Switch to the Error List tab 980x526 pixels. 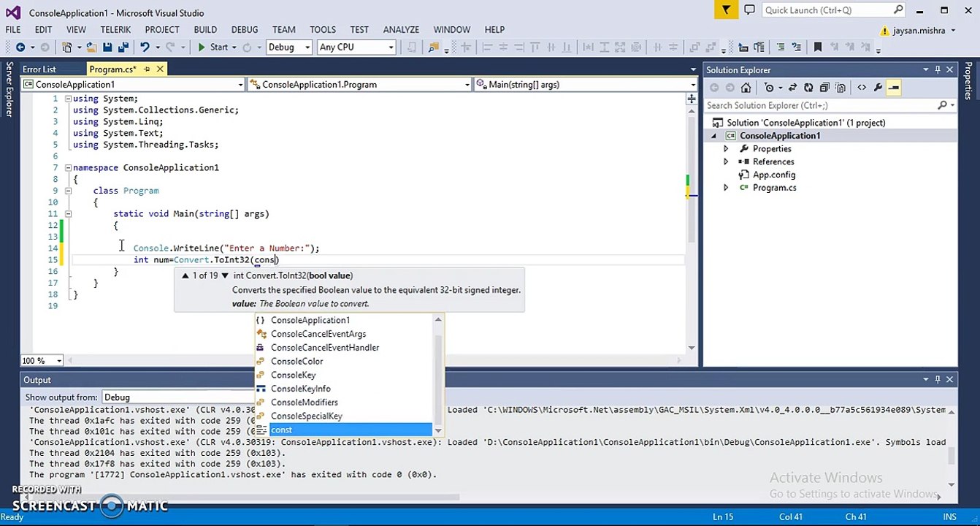pyautogui.click(x=39, y=69)
